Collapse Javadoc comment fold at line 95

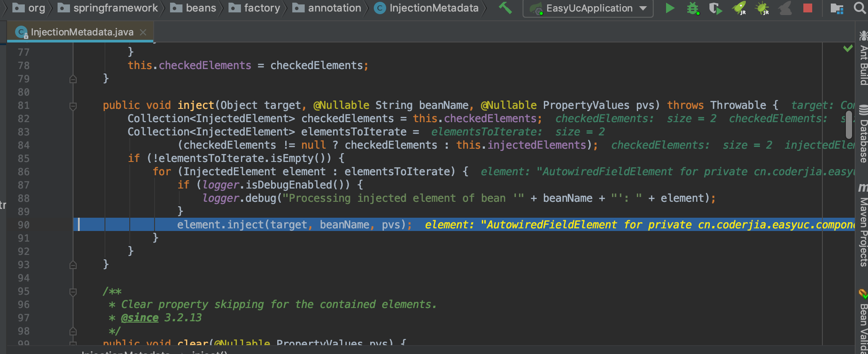(x=73, y=292)
